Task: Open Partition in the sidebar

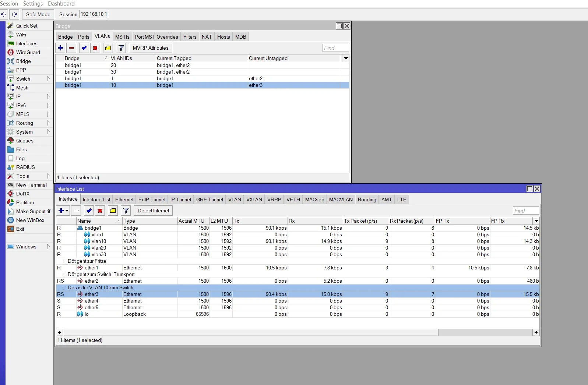Action: pyautogui.click(x=25, y=202)
